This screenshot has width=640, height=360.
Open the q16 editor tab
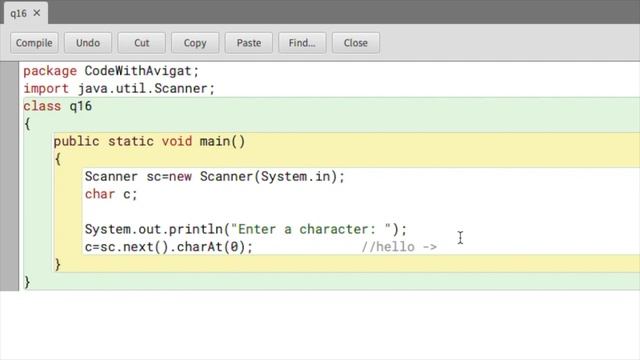(18, 13)
